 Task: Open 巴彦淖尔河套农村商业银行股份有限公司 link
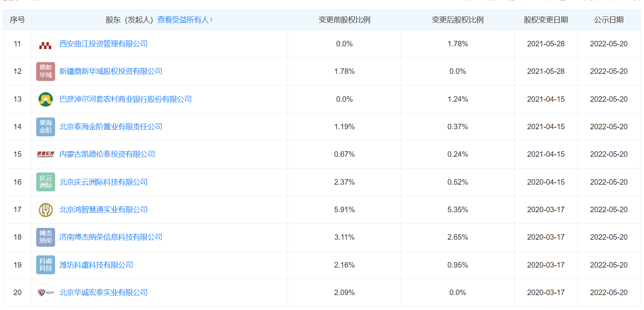[x=125, y=99]
